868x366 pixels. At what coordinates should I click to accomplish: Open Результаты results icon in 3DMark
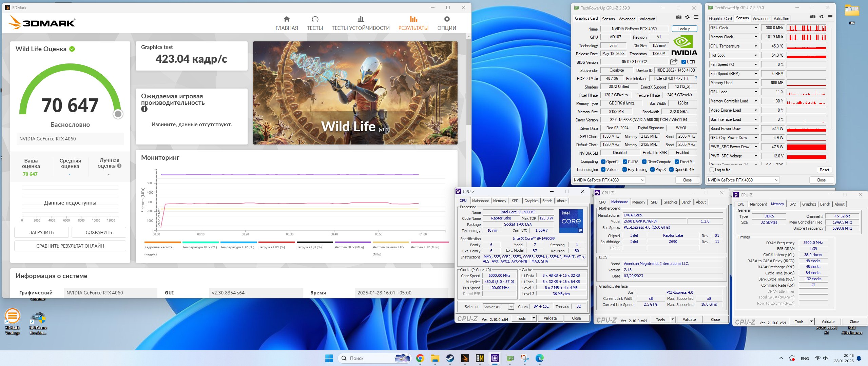click(413, 19)
